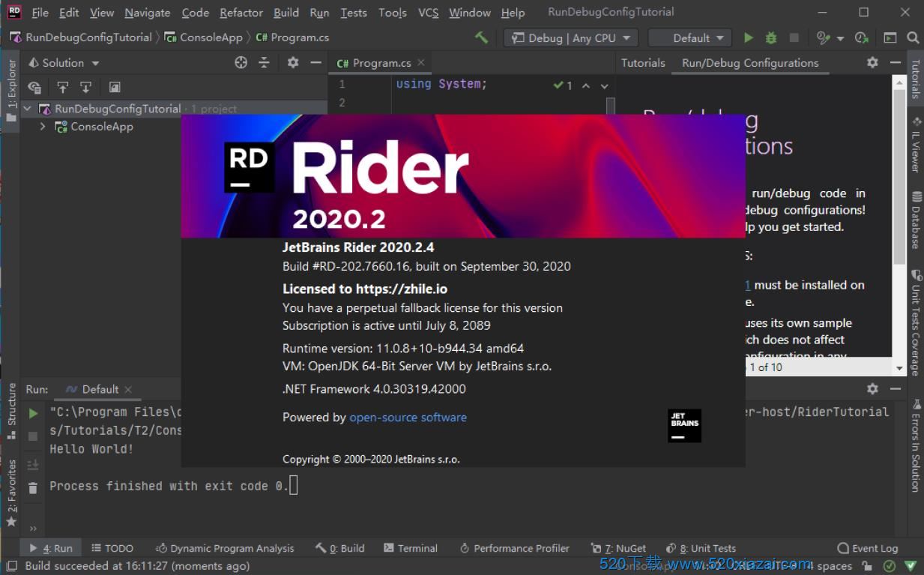The width and height of the screenshot is (924, 575).
Task: Collapse all nodes in Solution explorer
Action: click(x=264, y=63)
